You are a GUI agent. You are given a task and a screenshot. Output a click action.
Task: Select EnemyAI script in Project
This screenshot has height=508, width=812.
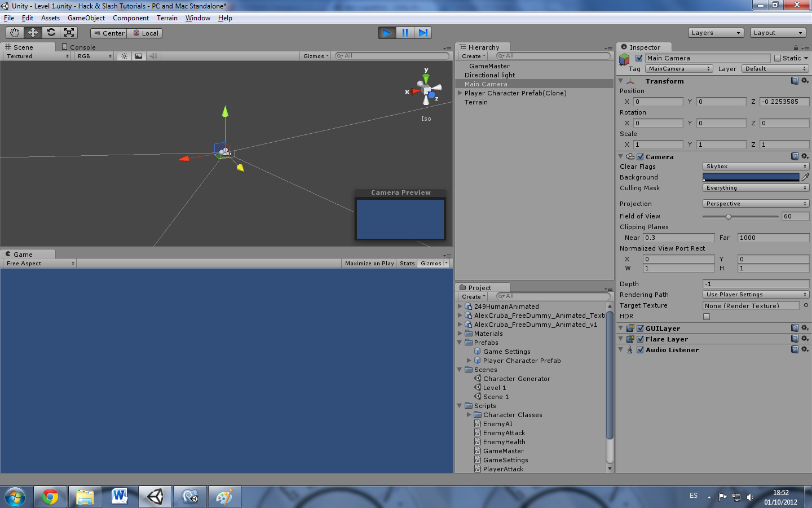497,424
